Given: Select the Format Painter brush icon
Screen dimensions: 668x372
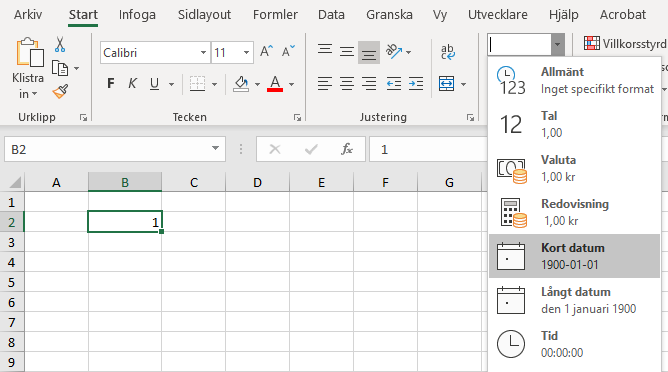Looking at the screenshot, I should [x=60, y=92].
